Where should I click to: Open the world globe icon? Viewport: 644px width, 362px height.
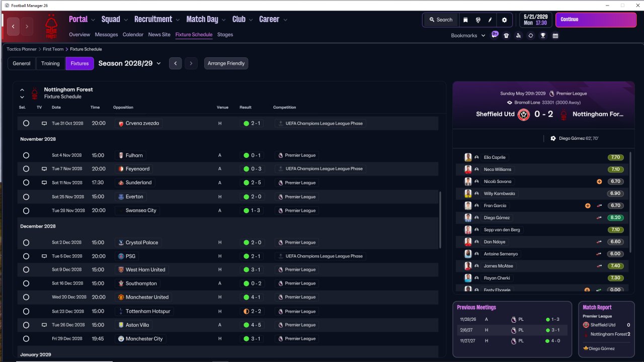pyautogui.click(x=477, y=20)
